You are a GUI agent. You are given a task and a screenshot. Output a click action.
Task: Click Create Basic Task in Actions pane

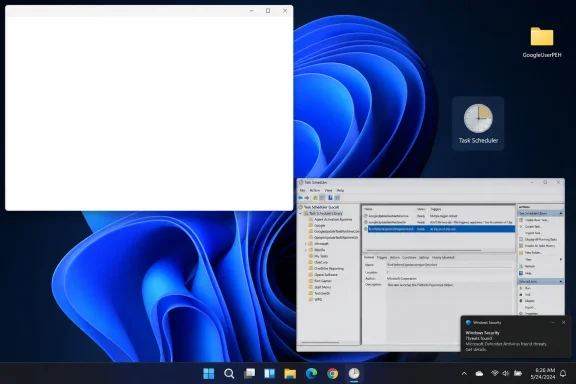(533, 220)
